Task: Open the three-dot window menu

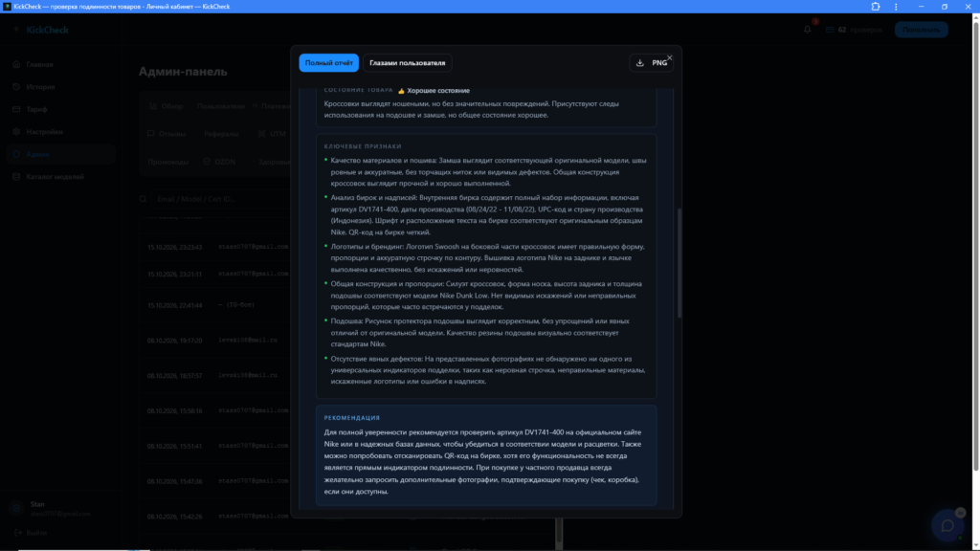Action: coord(896,7)
